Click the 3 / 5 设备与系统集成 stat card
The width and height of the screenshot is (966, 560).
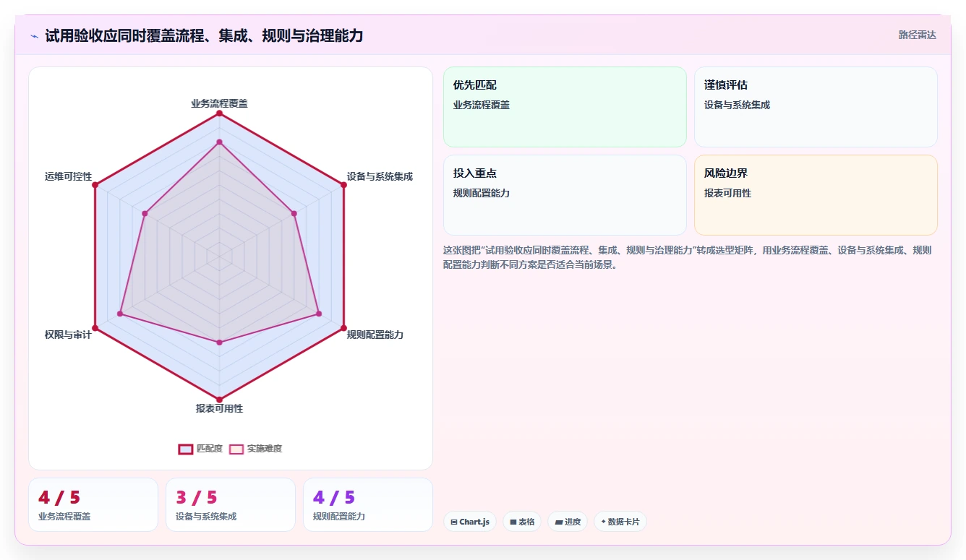pyautogui.click(x=231, y=504)
